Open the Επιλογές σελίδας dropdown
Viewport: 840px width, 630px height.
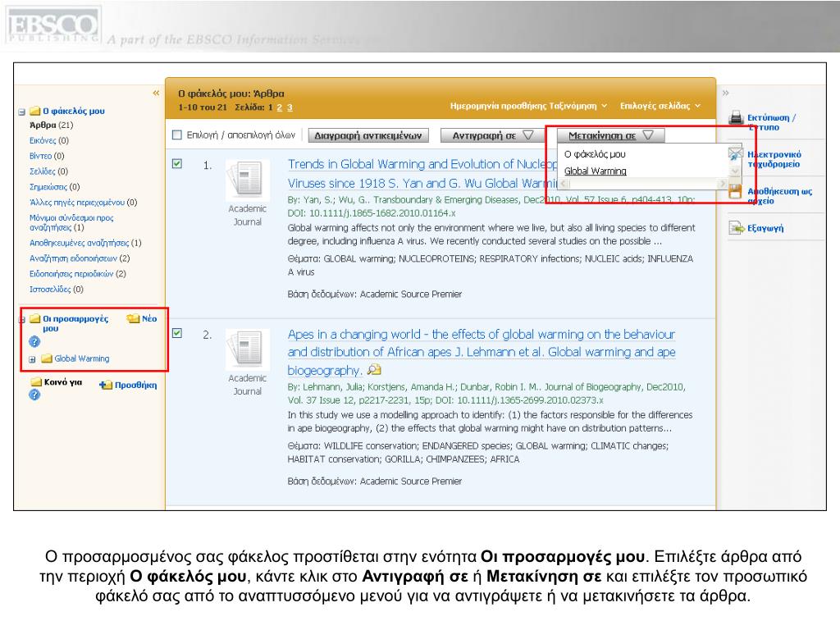pyautogui.click(x=660, y=106)
